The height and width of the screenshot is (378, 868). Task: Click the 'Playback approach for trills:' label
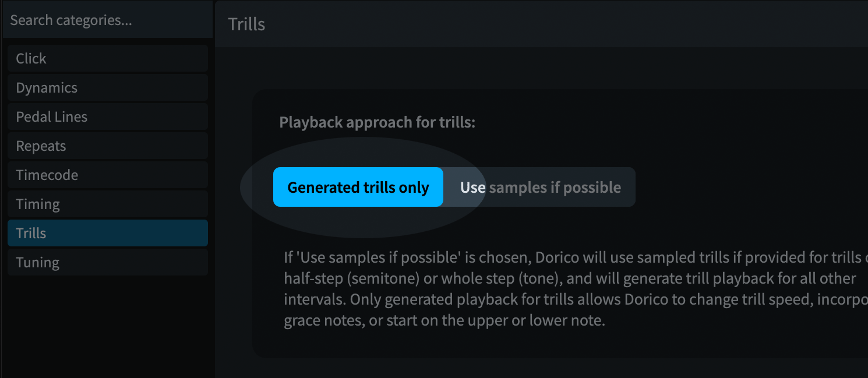pyautogui.click(x=377, y=123)
